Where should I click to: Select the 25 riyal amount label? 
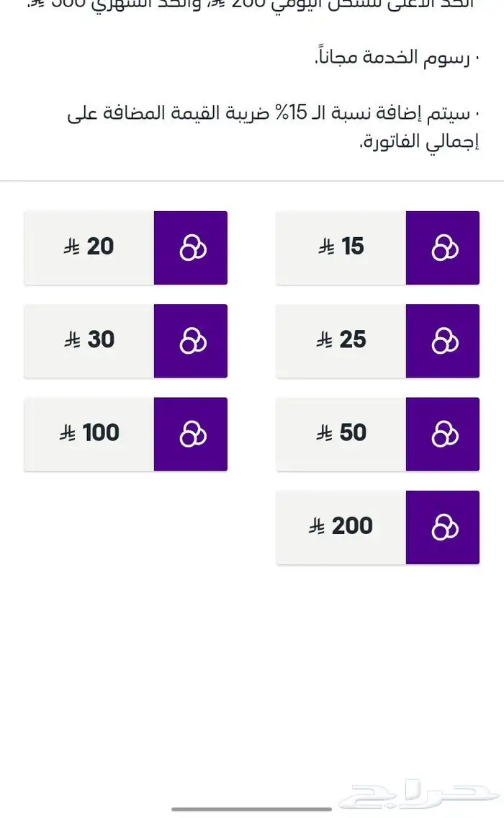[x=342, y=340]
